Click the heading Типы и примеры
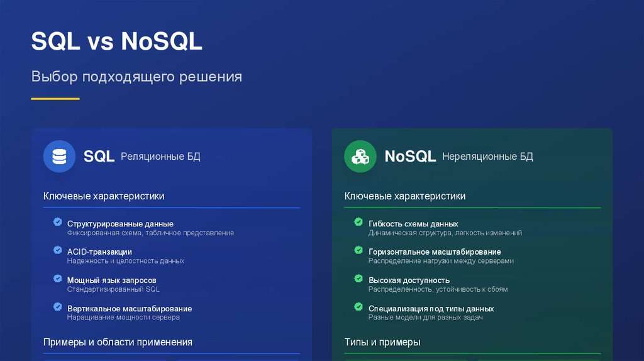This screenshot has width=644, height=361. point(382,342)
